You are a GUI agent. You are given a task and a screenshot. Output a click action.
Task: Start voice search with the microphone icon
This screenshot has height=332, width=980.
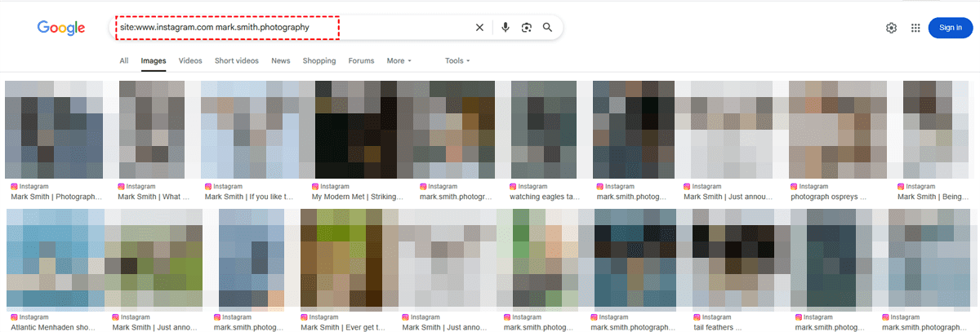506,28
